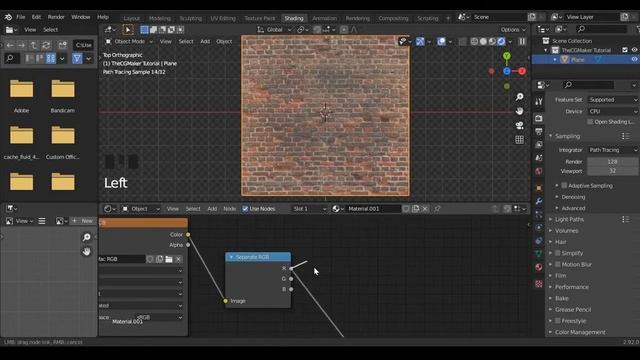Click the Render samples field 128
This screenshot has width=640, height=360.
pos(613,162)
